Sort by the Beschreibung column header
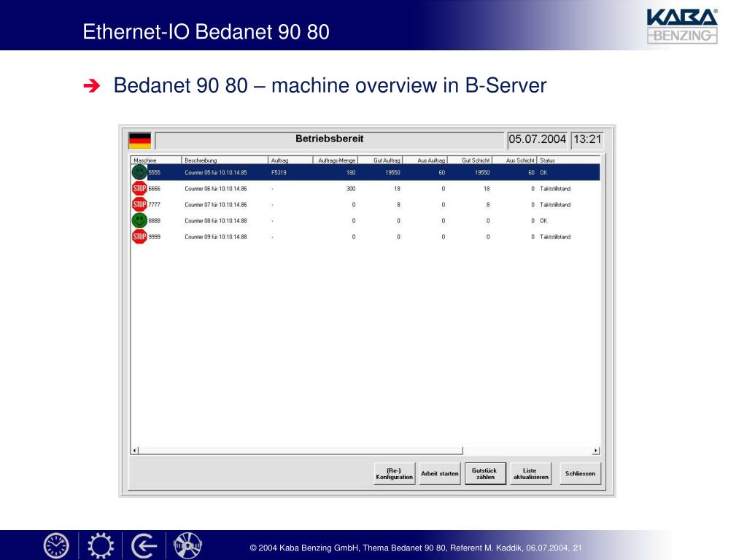Image resolution: width=747 pixels, height=560 pixels. (x=225, y=160)
